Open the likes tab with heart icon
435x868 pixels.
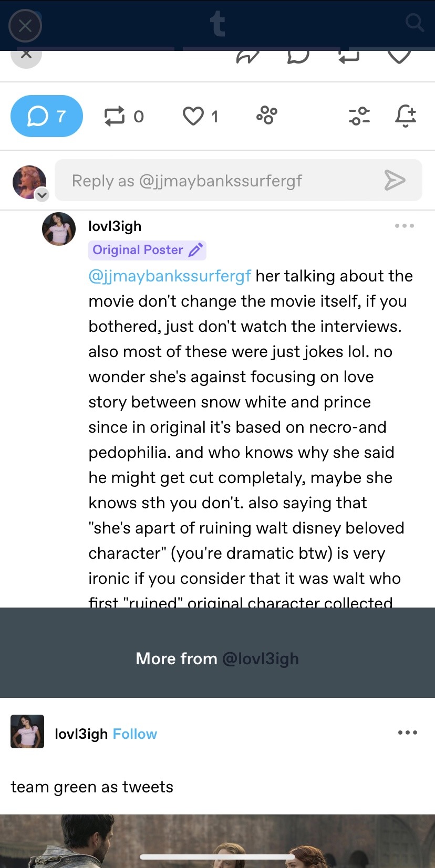click(200, 116)
